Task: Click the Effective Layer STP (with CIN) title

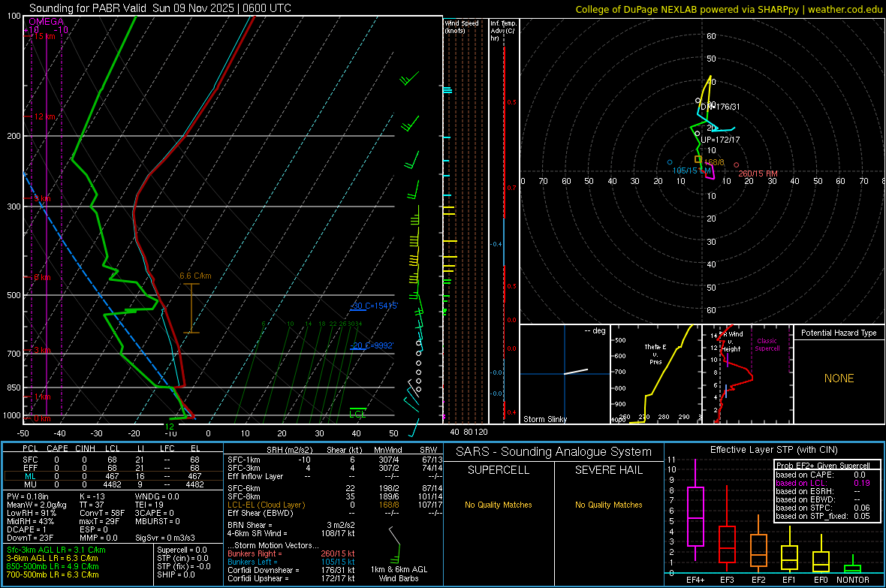Action: click(x=773, y=450)
